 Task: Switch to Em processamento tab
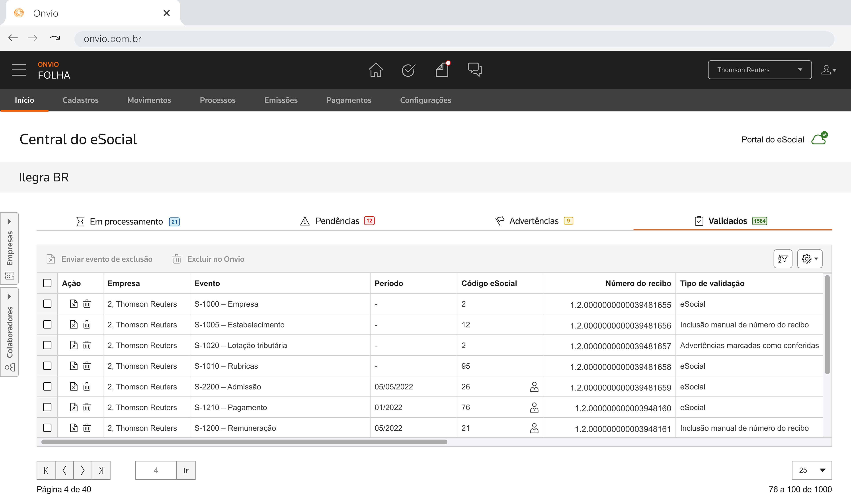coord(128,222)
